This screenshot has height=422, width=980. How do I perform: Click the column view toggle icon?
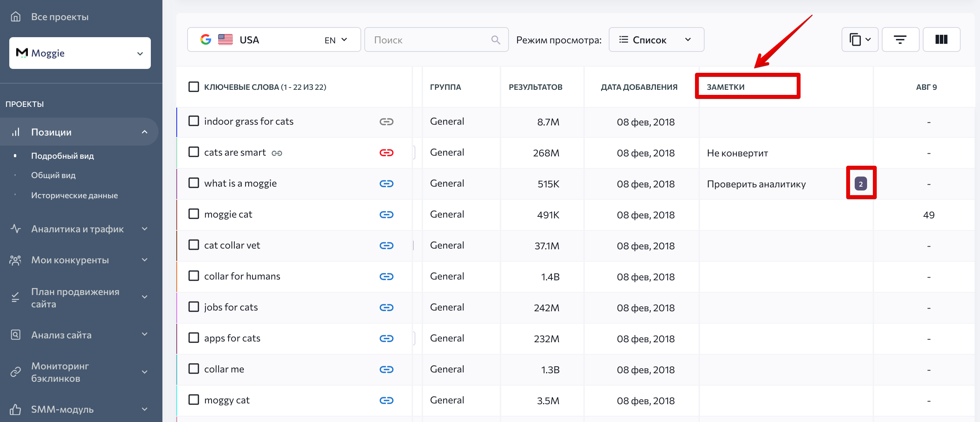(941, 39)
